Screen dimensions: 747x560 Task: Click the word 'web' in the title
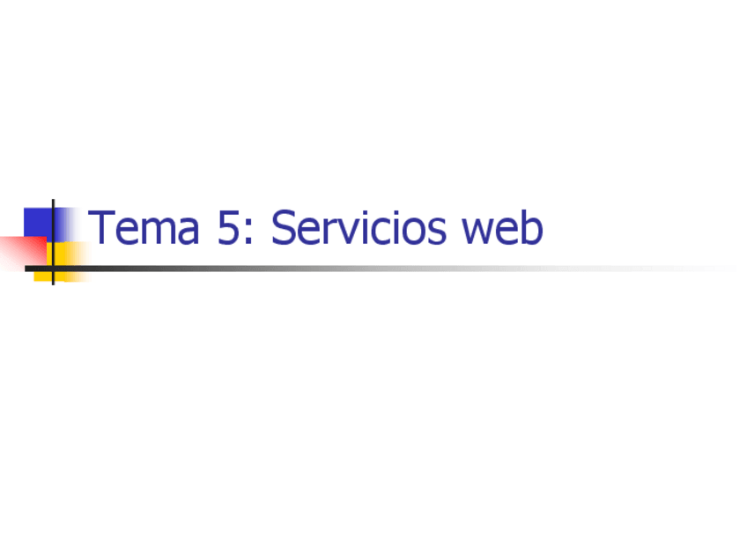point(503,228)
